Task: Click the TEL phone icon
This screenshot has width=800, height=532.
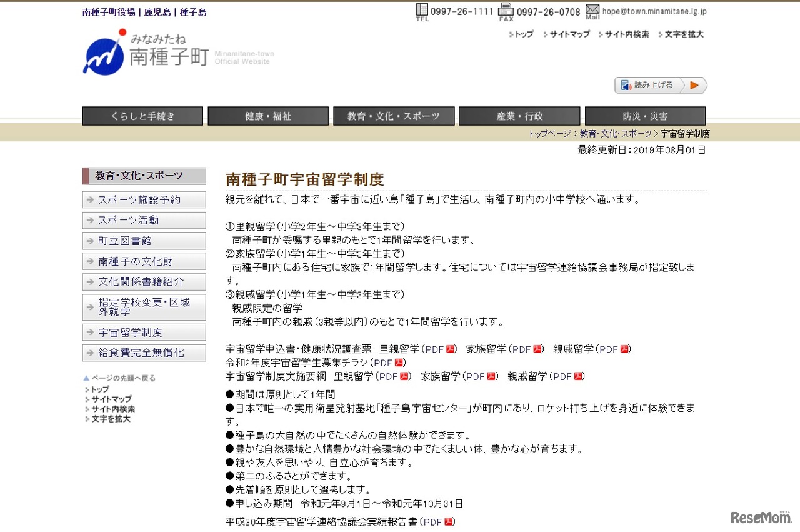Action: point(422,10)
